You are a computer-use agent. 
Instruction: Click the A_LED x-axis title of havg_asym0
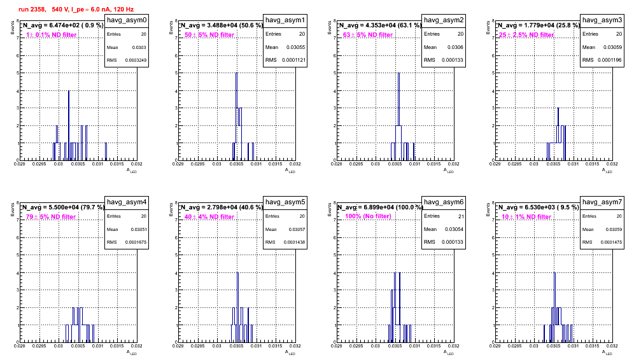click(x=132, y=171)
